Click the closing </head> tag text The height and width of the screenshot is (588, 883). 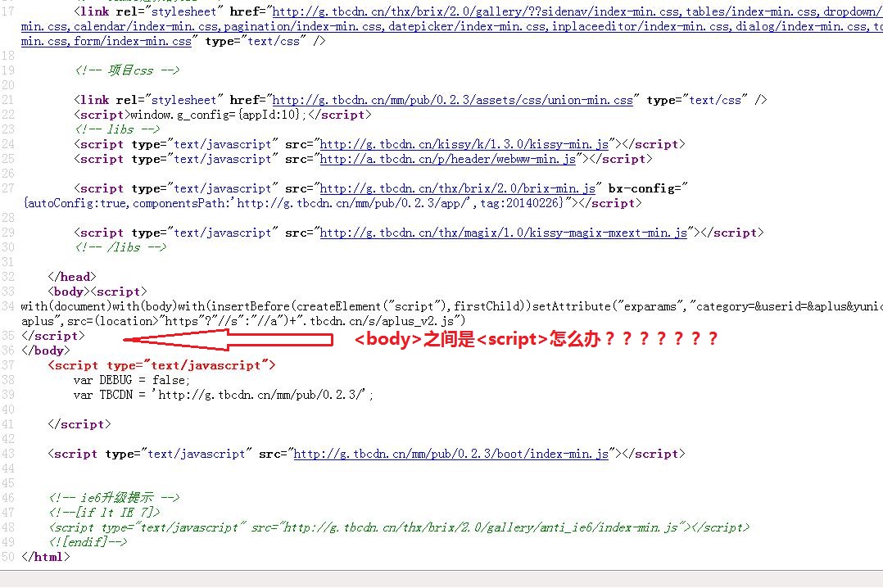[72, 277]
